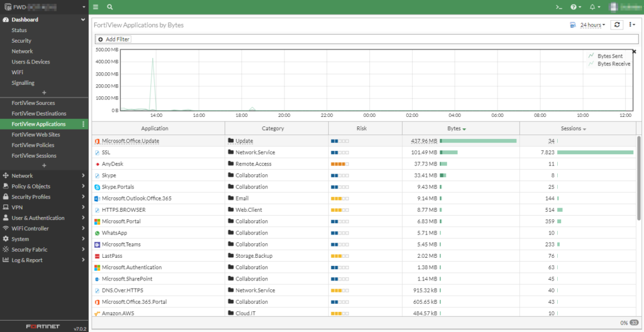Select the Microsoft.SharePoint application icon

tap(97, 279)
